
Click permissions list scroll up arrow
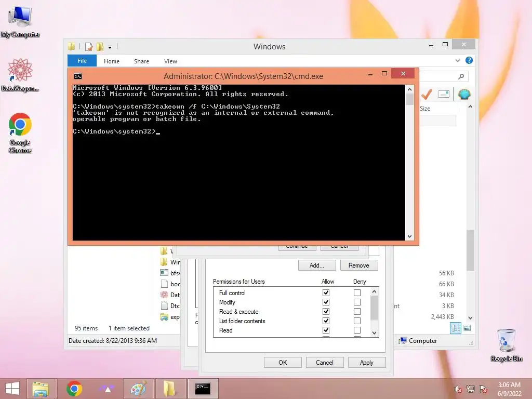(x=374, y=291)
